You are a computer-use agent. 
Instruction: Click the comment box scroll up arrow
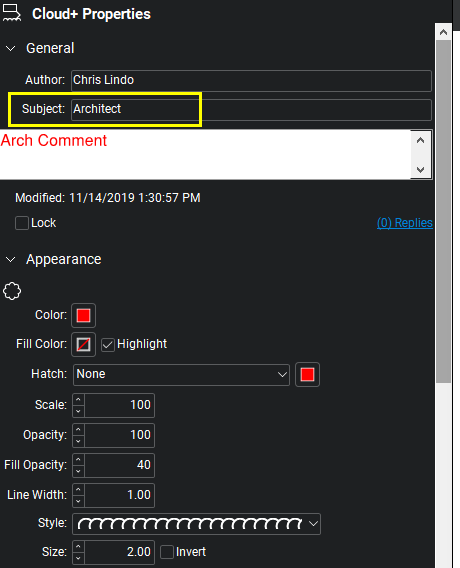[420, 141]
